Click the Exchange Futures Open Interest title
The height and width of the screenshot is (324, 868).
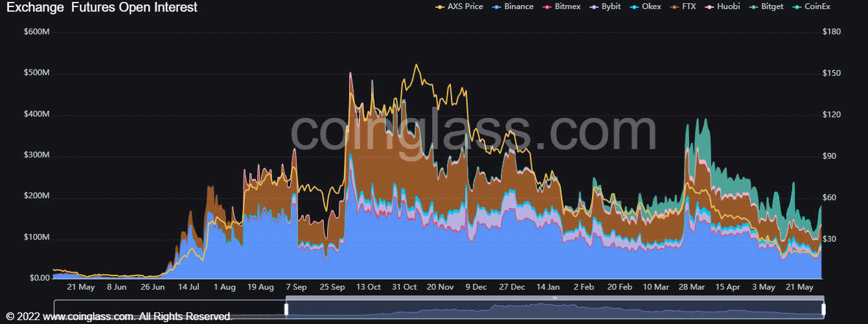click(102, 8)
